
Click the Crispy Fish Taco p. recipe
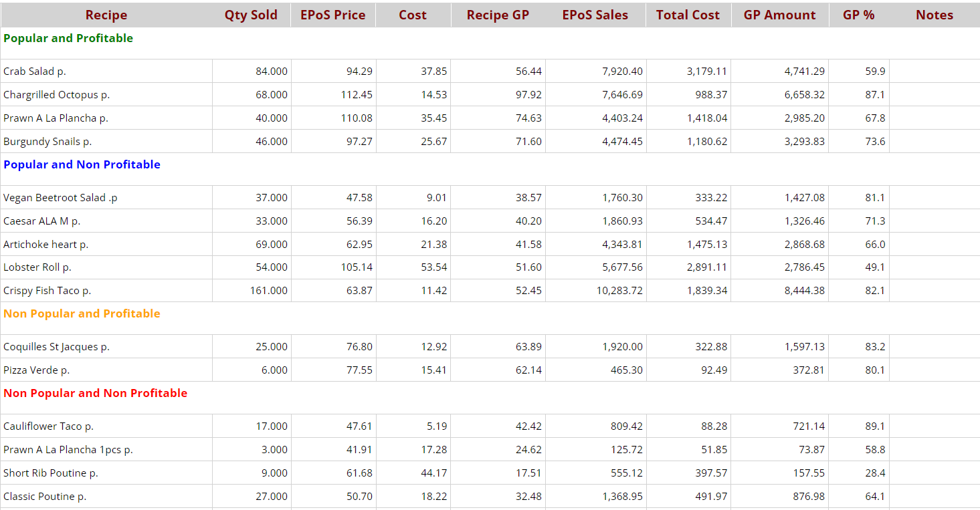[x=47, y=291]
